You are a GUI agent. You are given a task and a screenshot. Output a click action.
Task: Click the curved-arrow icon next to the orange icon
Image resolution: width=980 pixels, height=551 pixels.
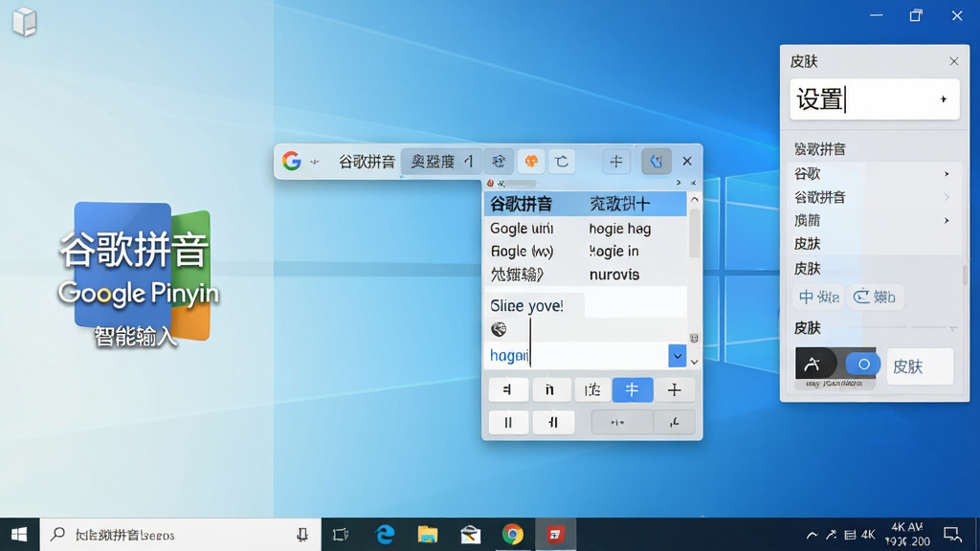point(562,162)
